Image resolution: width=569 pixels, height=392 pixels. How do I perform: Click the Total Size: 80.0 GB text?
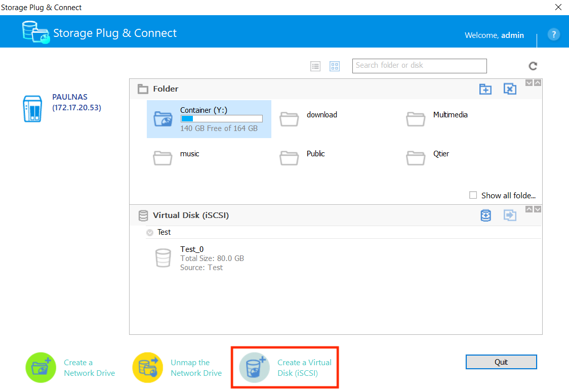212,258
